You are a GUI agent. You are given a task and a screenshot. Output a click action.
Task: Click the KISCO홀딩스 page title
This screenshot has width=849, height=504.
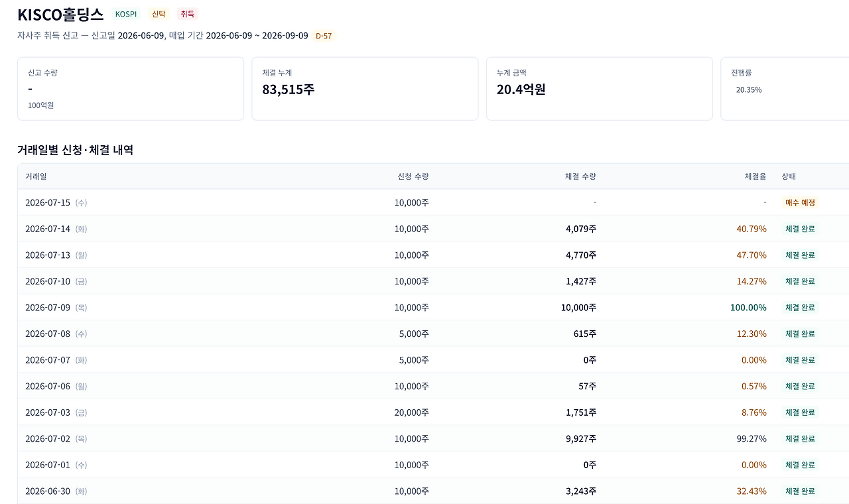[60, 15]
